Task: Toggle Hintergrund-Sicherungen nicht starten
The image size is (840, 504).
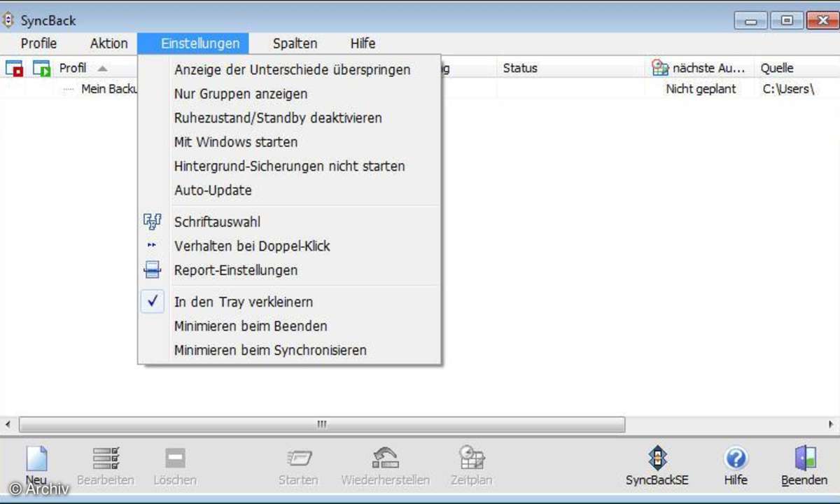Action: pos(290,166)
